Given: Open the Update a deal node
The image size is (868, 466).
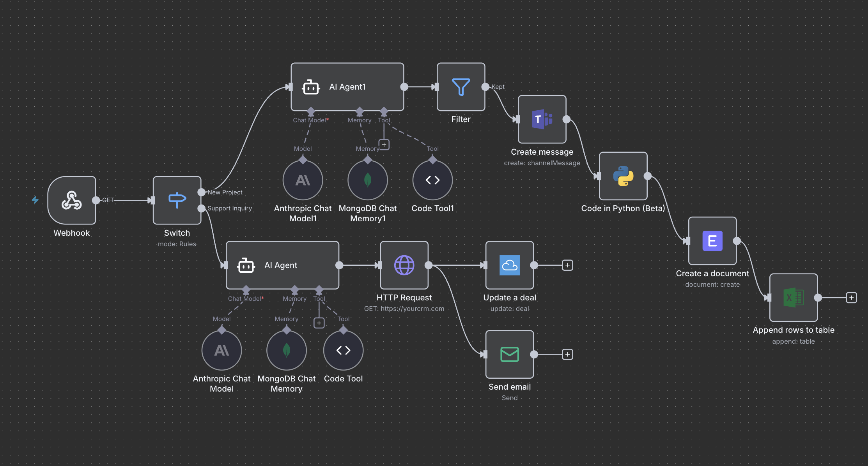Looking at the screenshot, I should (509, 265).
